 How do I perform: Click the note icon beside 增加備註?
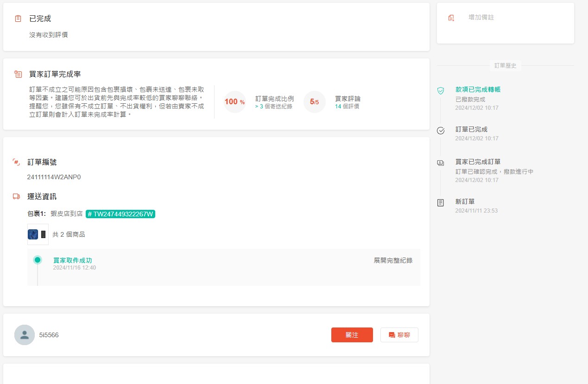pos(451,18)
